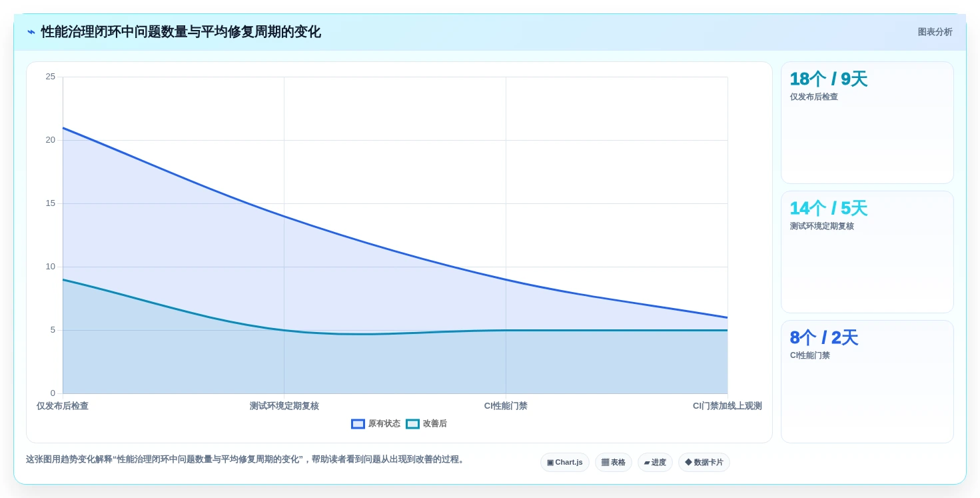
Task: Click the 仅发布后检查 card caption
Action: coord(814,97)
